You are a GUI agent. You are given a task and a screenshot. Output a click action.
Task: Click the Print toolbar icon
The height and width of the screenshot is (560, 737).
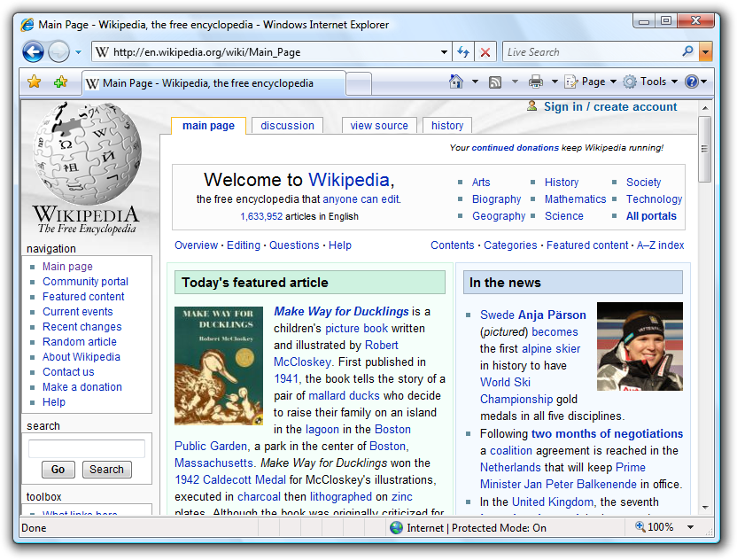tap(536, 82)
